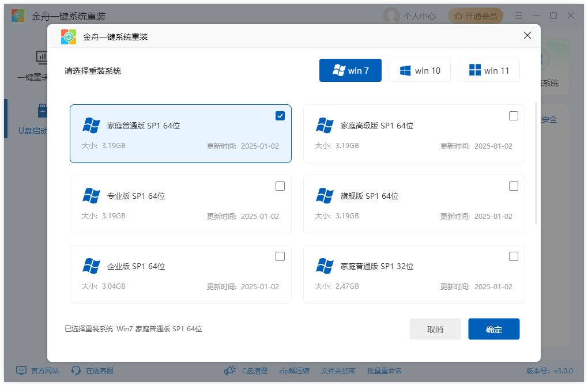Open 文件夹加密 tool link
This screenshot has width=588, height=386.
point(338,370)
